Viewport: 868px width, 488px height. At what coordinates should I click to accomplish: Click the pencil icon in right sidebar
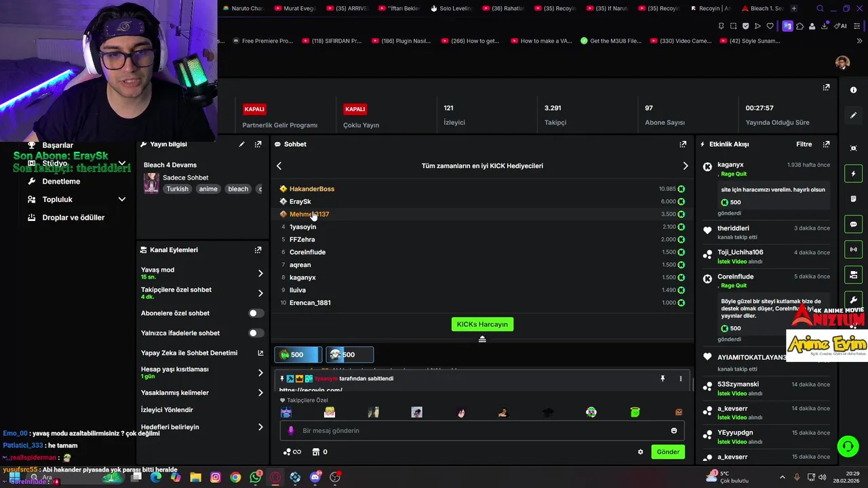click(x=853, y=115)
